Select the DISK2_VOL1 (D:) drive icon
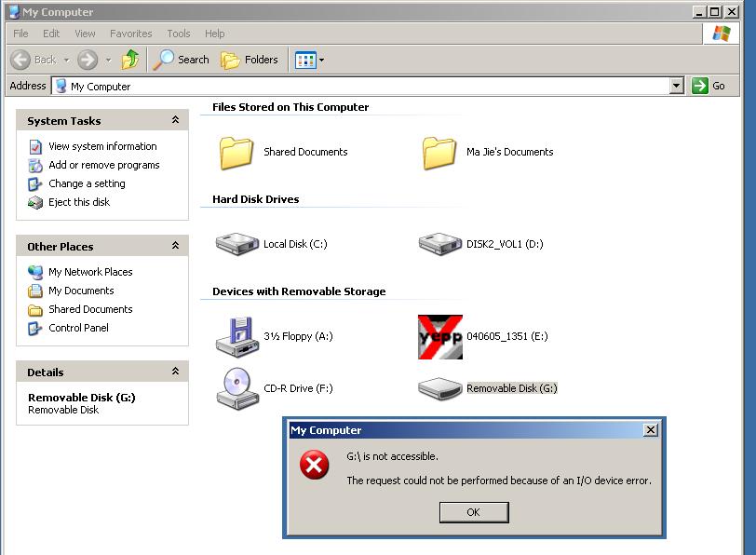 (x=439, y=244)
